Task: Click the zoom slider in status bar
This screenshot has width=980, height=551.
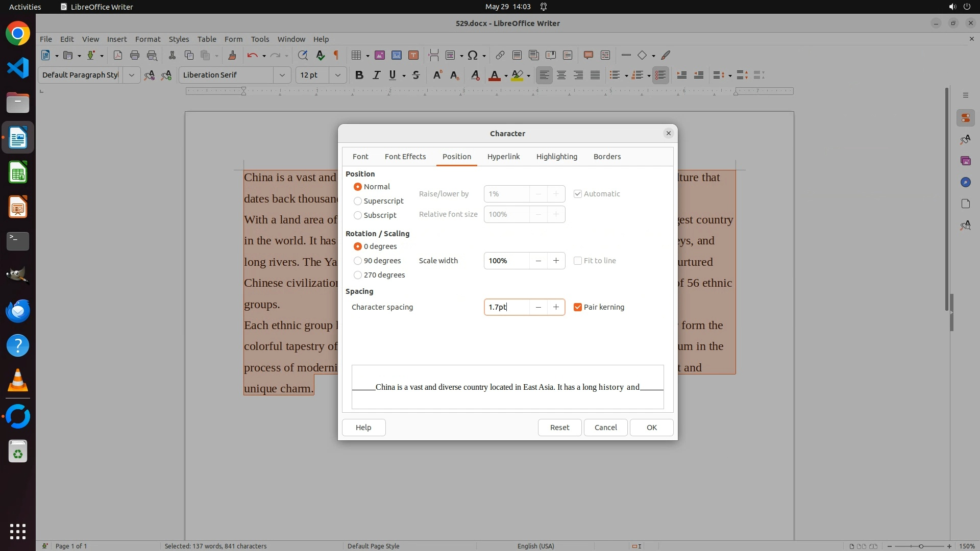Action: (920, 546)
